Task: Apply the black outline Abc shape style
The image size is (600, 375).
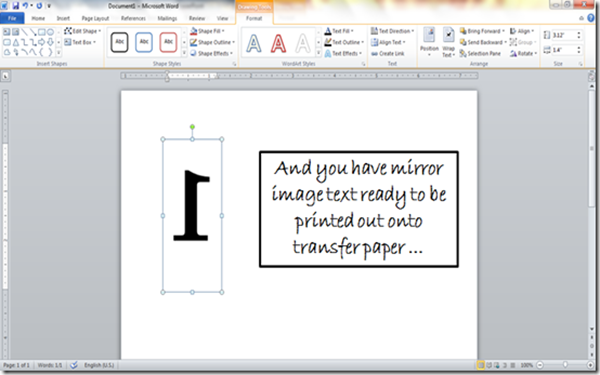Action: point(119,42)
